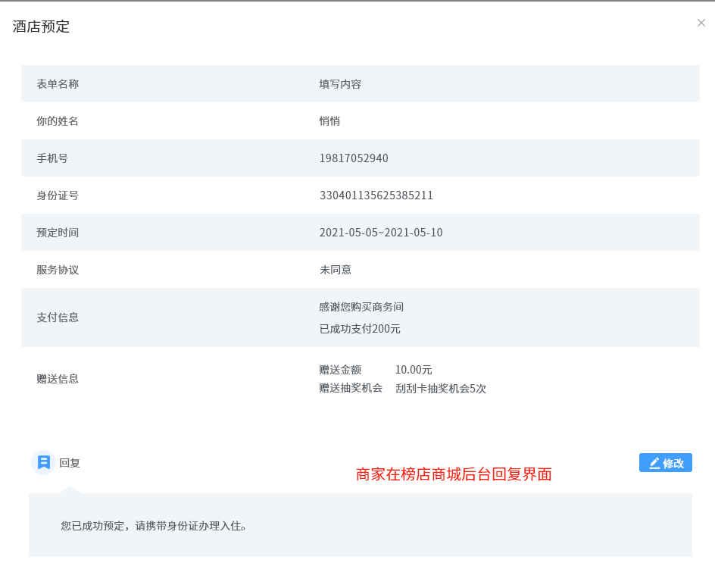Click the 支付信息 label
This screenshot has height=588, width=715.
[58, 317]
